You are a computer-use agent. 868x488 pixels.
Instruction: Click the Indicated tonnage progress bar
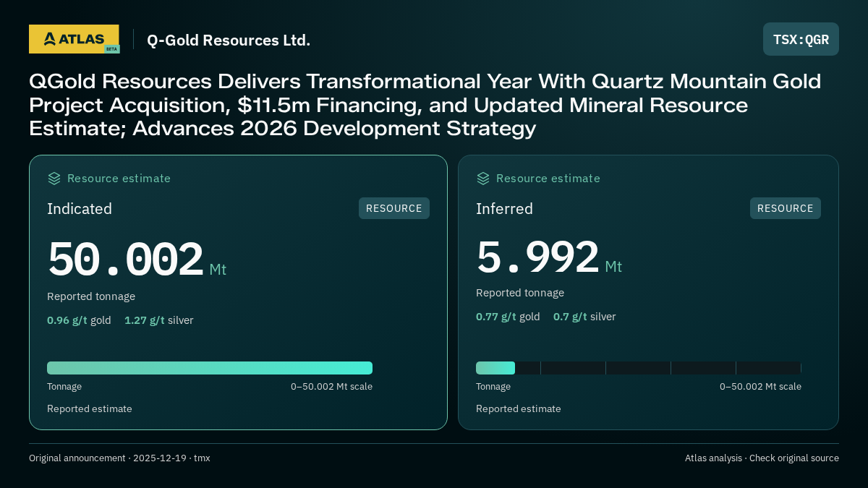(210, 368)
